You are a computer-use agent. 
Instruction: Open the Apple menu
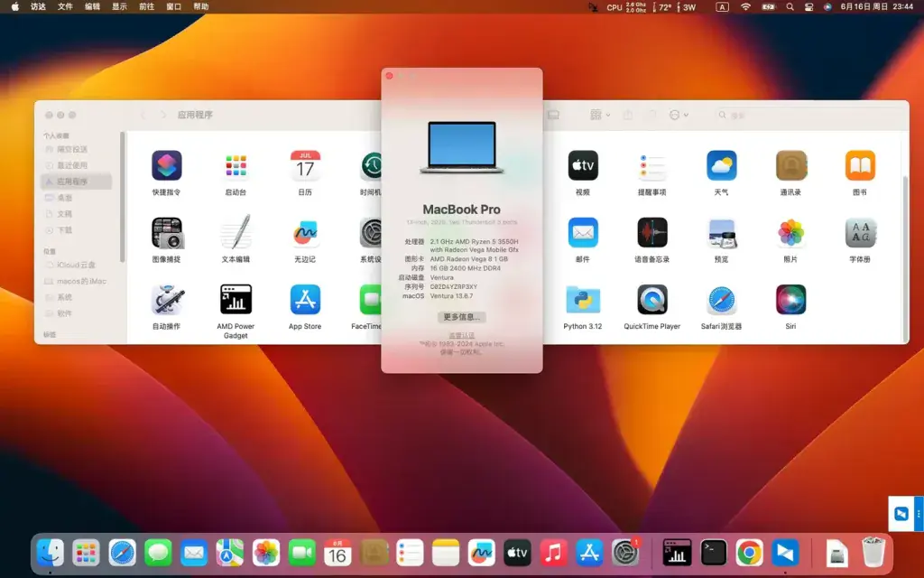[15, 6]
